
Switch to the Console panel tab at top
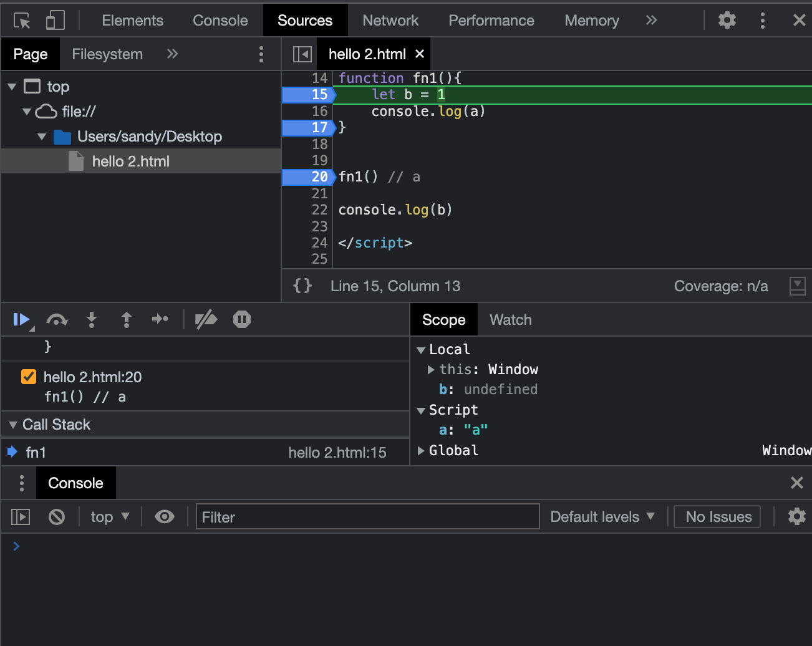[x=220, y=21]
